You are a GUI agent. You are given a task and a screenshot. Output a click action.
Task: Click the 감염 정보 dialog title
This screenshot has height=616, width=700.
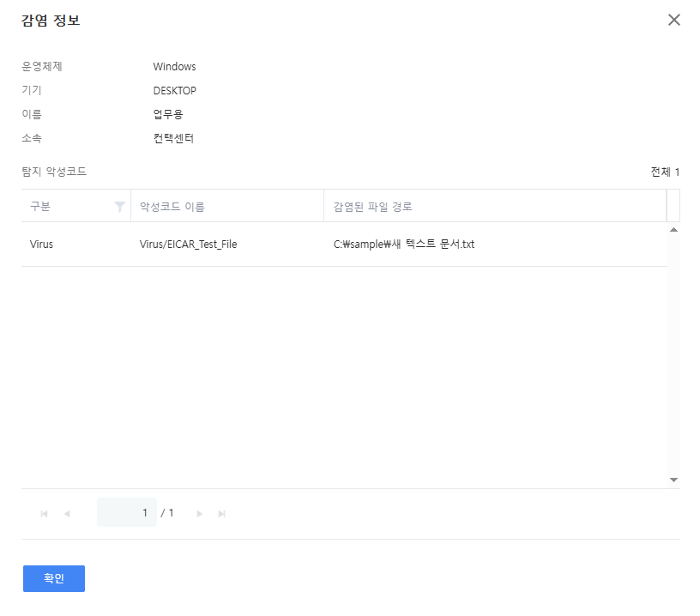click(x=51, y=20)
